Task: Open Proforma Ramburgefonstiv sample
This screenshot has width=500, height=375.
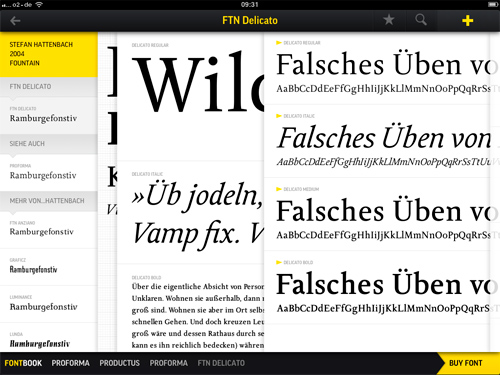Action: (49, 172)
